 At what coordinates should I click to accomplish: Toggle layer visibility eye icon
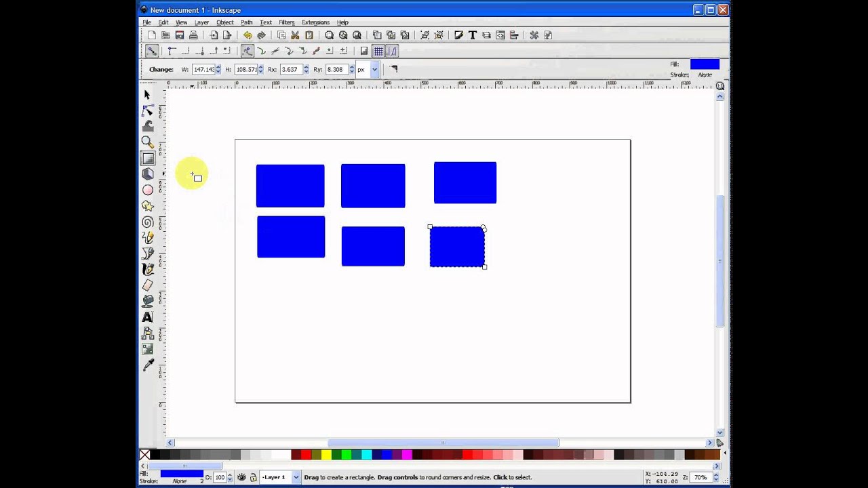coord(241,477)
